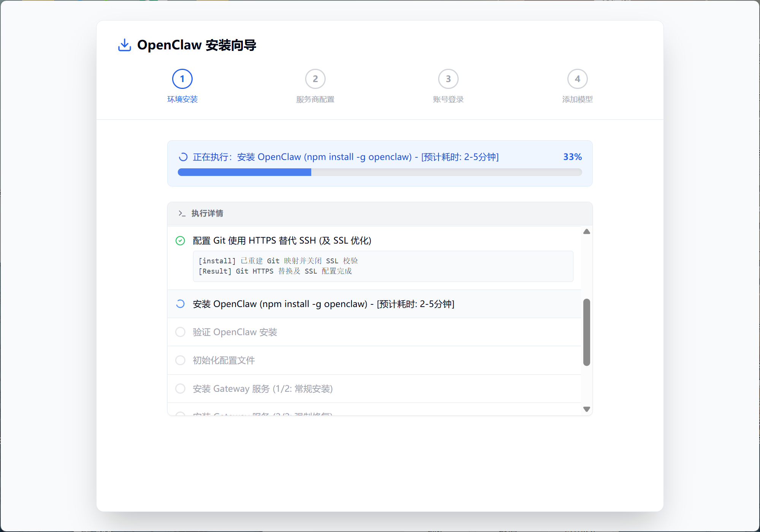Open the 环境安装 step label
The height and width of the screenshot is (532, 760).
(182, 99)
